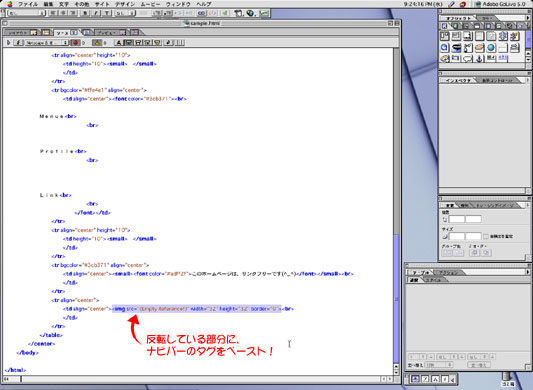Select the Forms objects category tab icon
533x390 pixels.
pos(466,26)
